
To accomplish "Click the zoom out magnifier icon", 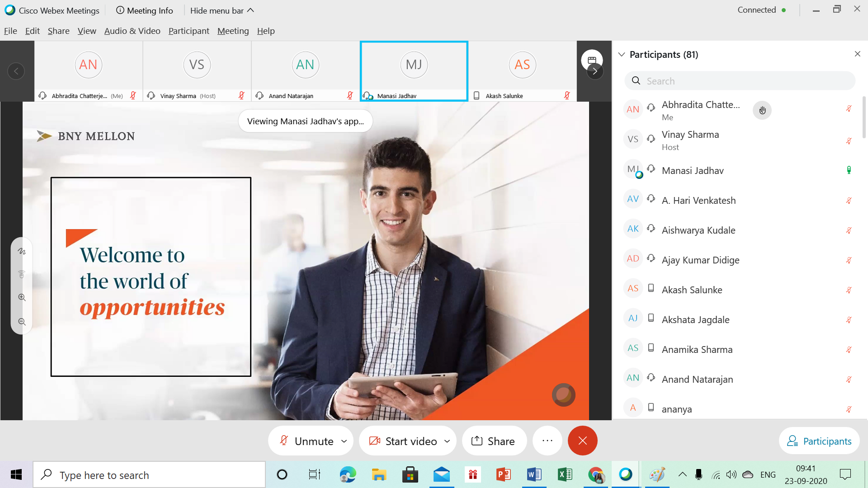I will pos(22,322).
